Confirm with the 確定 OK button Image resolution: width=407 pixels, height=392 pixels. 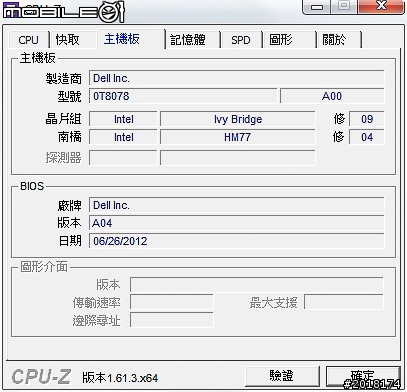tap(363, 376)
